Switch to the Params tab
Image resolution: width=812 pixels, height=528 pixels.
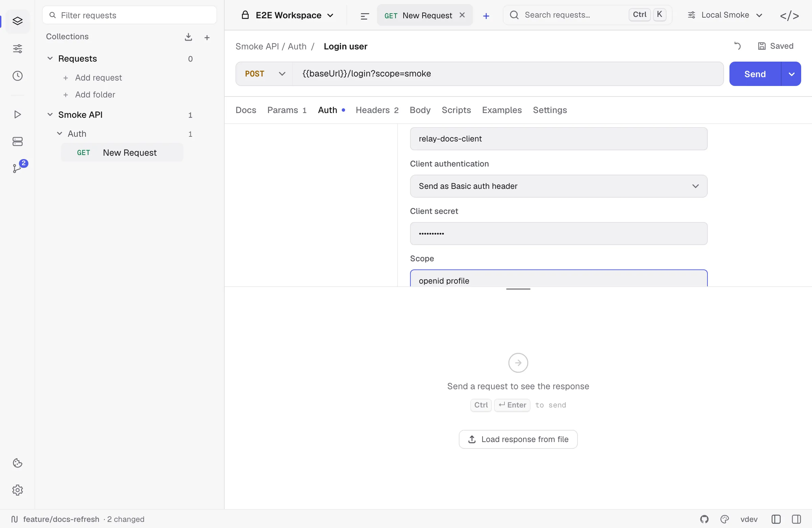point(287,110)
